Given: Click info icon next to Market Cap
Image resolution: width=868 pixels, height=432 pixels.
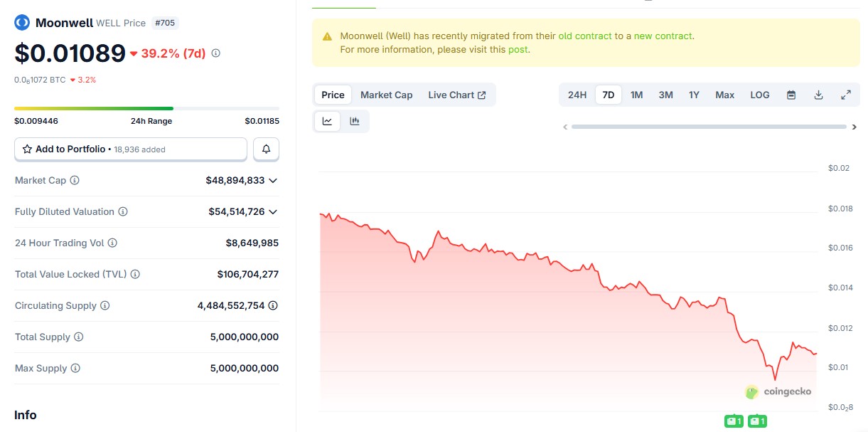Looking at the screenshot, I should [75, 181].
